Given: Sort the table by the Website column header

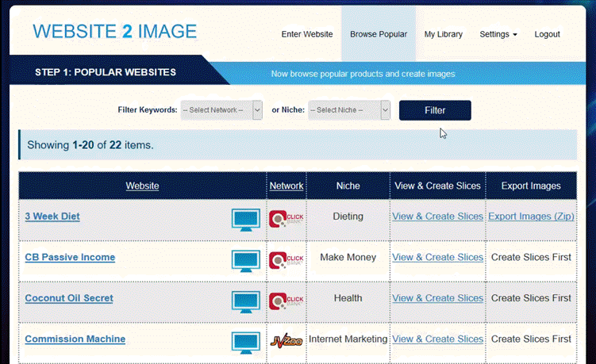Looking at the screenshot, I should pyautogui.click(x=143, y=186).
